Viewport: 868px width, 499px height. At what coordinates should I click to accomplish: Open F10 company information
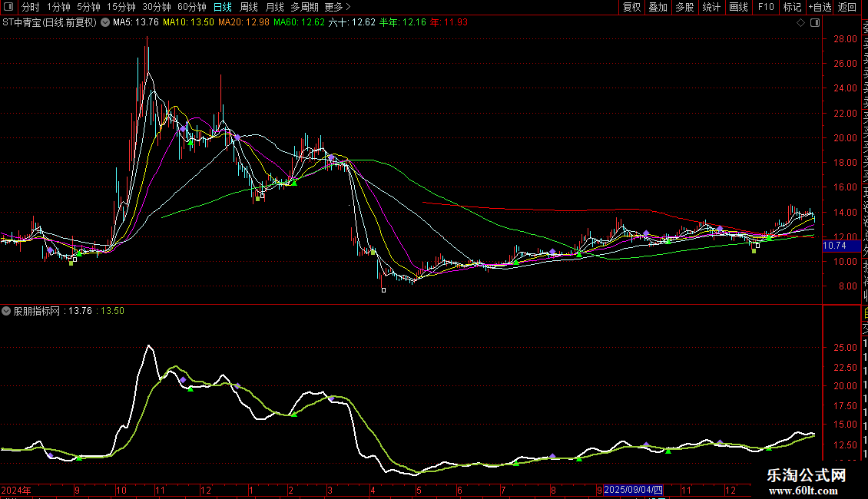[766, 7]
